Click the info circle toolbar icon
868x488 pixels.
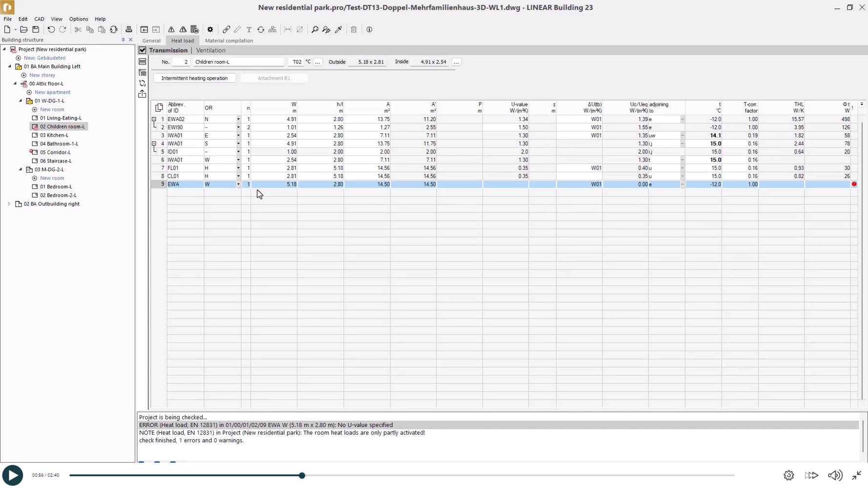(x=370, y=29)
